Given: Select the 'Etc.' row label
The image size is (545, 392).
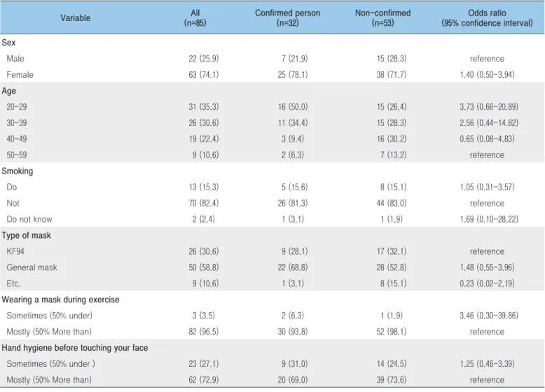Looking at the screenshot, I should point(13,283).
